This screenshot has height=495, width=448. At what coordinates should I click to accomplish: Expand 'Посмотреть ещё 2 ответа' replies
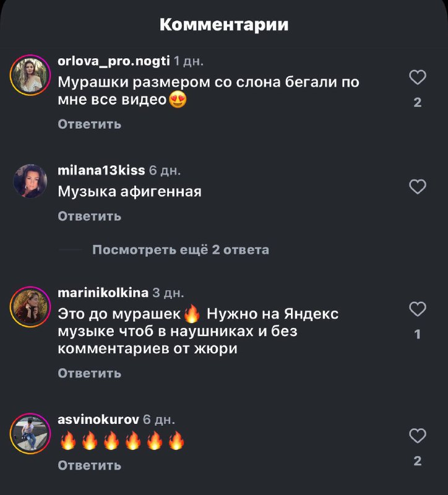click(x=181, y=250)
